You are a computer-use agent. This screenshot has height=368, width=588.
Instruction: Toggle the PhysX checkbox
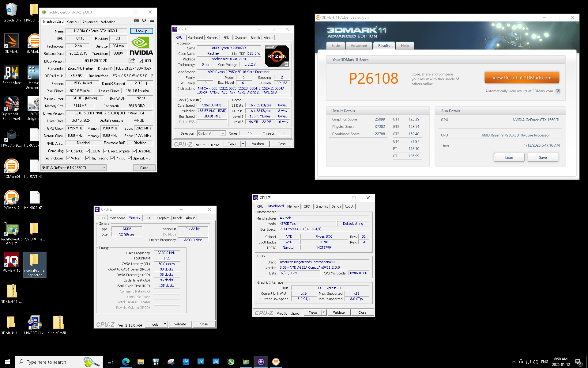[x=113, y=158]
